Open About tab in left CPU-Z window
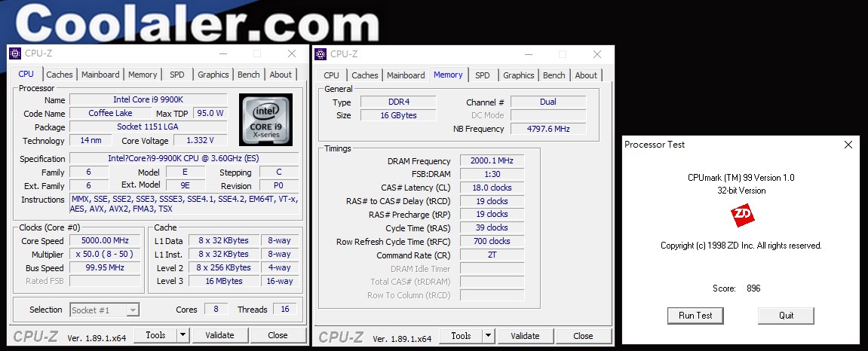Screen dimensions: 868x351 click(x=281, y=75)
